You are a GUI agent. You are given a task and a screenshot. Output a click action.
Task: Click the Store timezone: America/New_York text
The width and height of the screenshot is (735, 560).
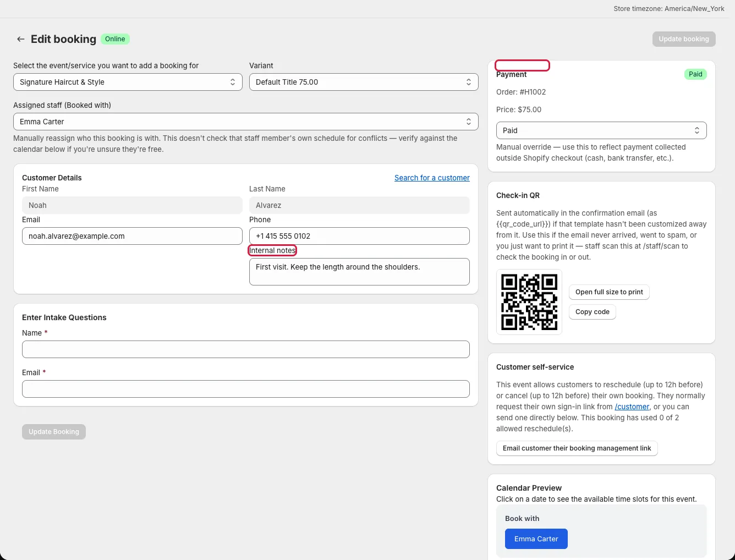click(x=669, y=9)
